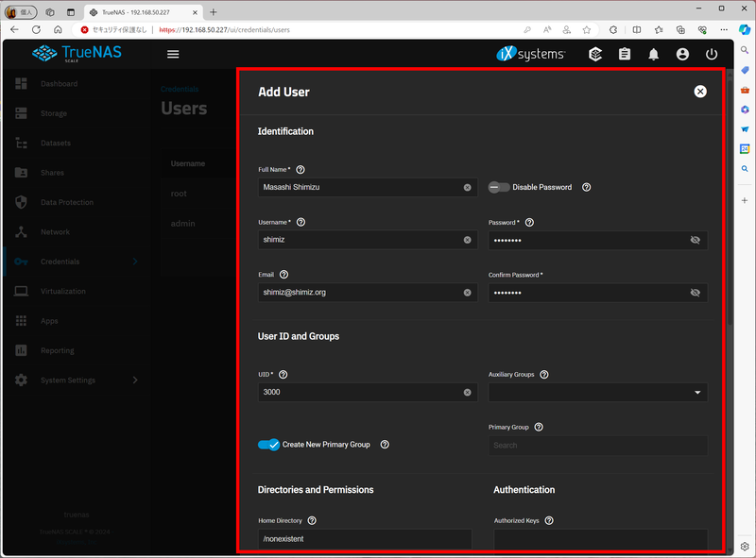Toggle Create New Primary Group switch

click(268, 445)
